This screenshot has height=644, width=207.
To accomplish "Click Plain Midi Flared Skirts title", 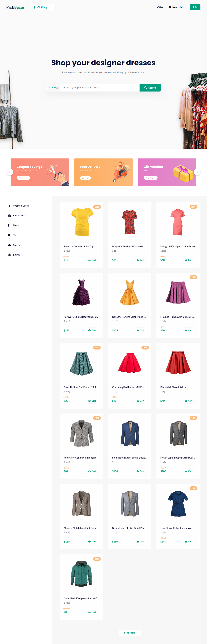I will [173, 387].
